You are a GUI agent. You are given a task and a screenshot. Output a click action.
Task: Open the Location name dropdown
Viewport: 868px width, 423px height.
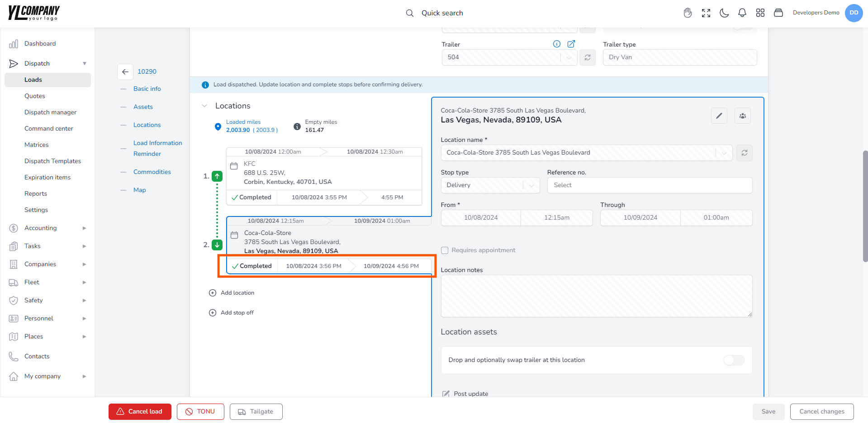click(724, 153)
